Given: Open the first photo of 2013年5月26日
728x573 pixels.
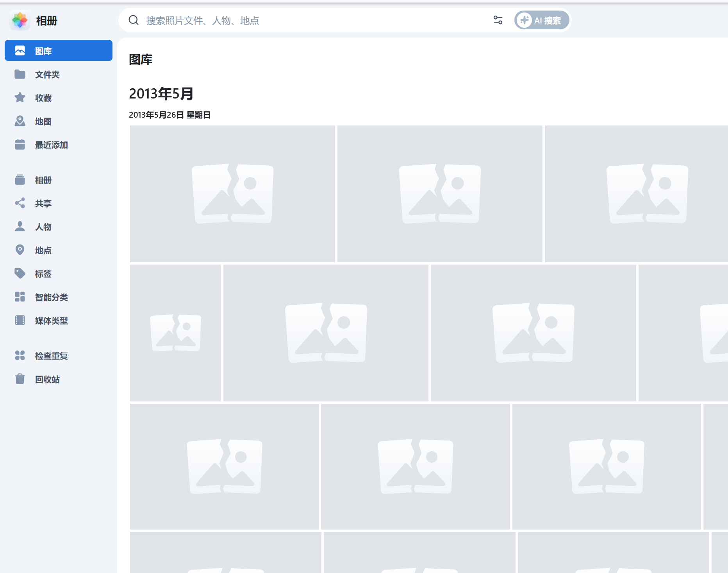Looking at the screenshot, I should [232, 193].
